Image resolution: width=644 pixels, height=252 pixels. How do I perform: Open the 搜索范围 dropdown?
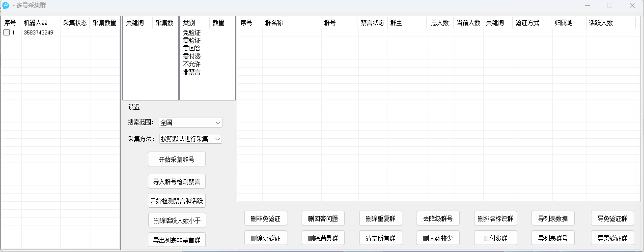click(x=191, y=123)
